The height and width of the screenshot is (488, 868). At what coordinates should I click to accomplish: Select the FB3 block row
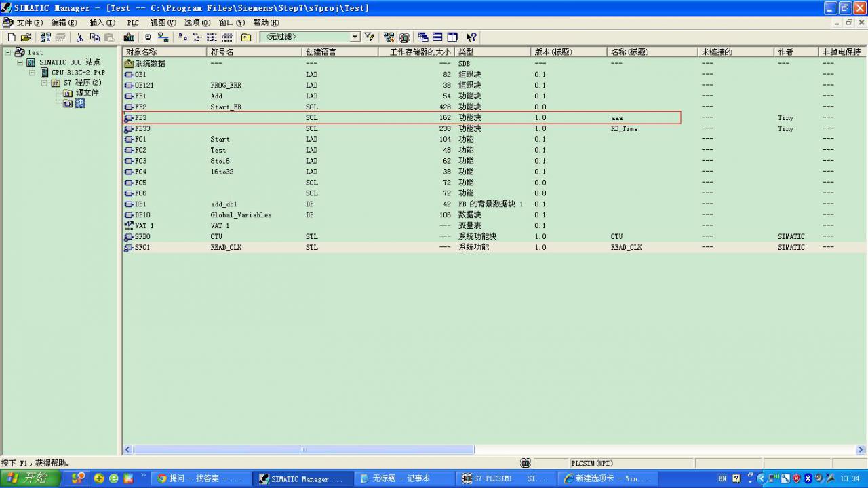point(401,118)
